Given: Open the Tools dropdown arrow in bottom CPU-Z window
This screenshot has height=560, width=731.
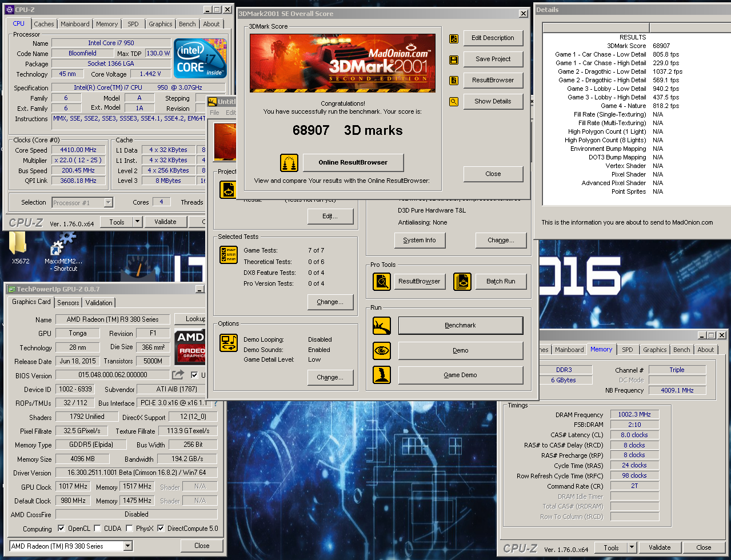Looking at the screenshot, I should tap(632, 547).
